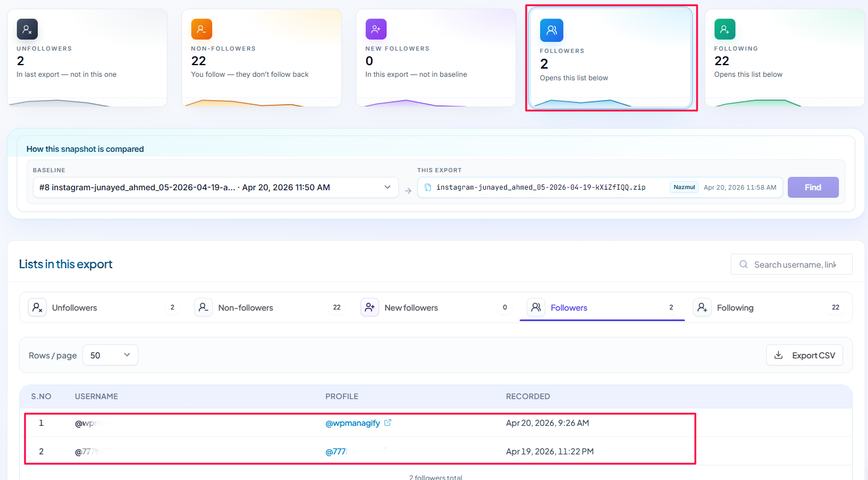Click the Non-followers tab icon

(203, 307)
